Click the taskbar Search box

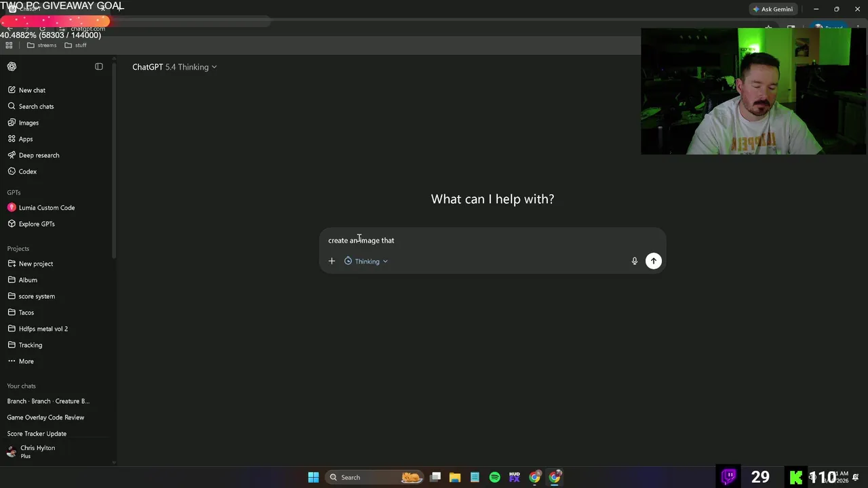(x=374, y=477)
